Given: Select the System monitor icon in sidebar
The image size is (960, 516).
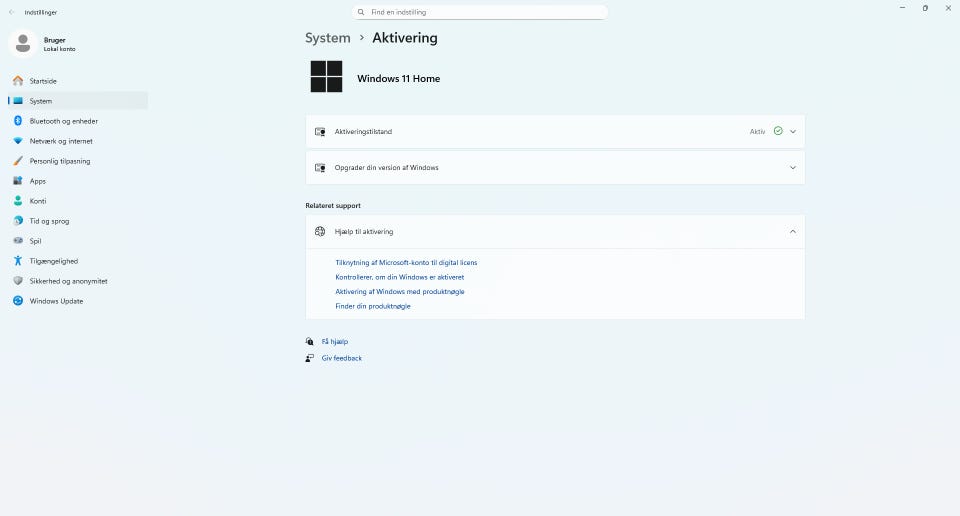Looking at the screenshot, I should pos(18,101).
